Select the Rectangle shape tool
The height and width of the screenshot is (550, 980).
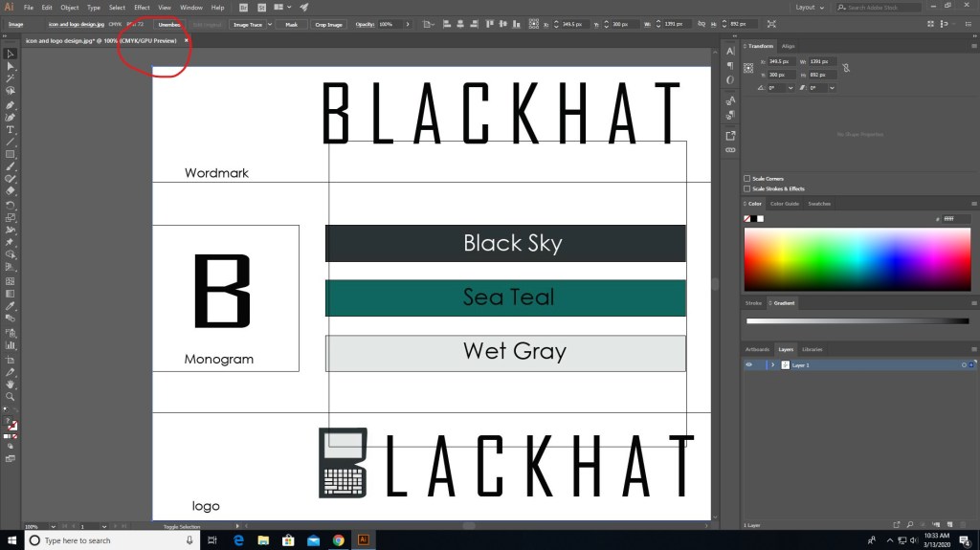click(11, 154)
